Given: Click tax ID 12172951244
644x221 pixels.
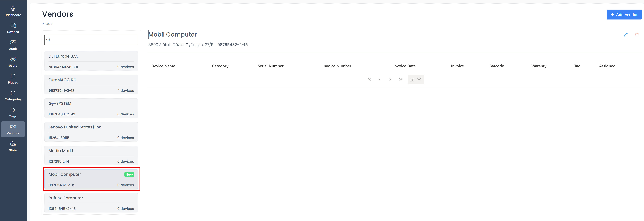Looking at the screenshot, I should [59, 161].
